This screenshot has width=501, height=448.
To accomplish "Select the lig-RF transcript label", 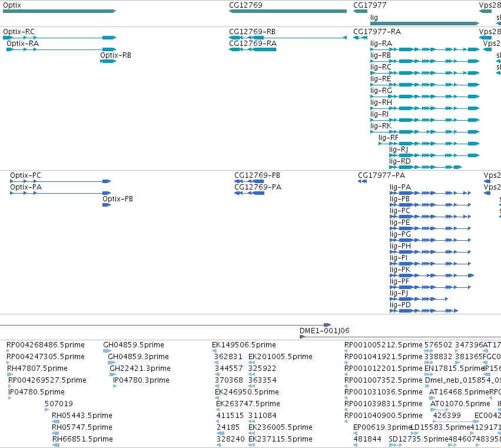I will click(x=389, y=138).
